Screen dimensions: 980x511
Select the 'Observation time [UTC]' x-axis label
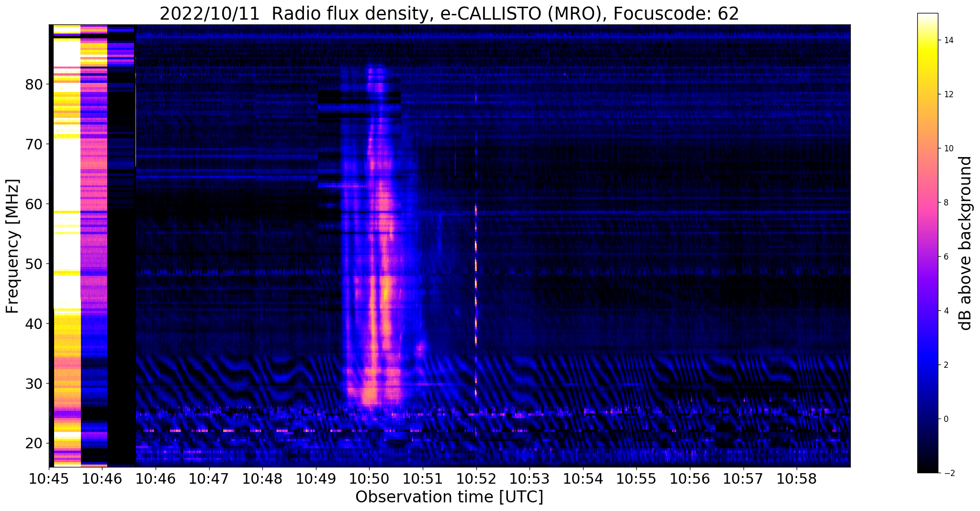click(449, 497)
